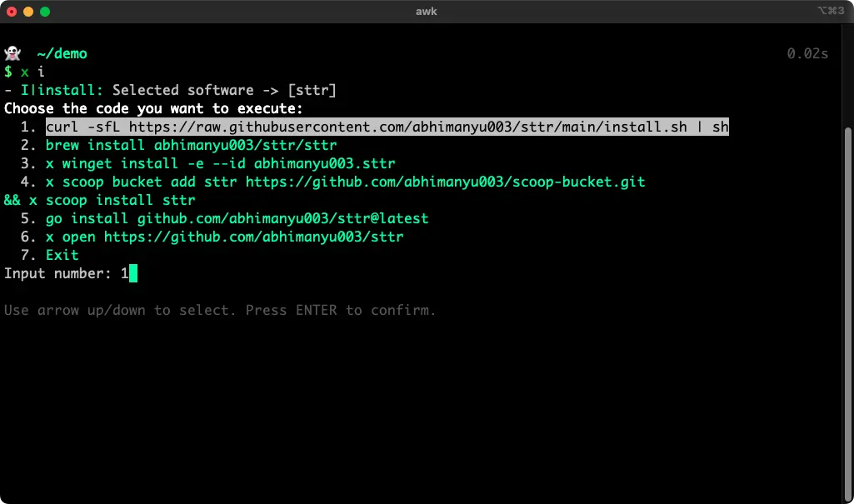854x504 pixels.
Task: Click the "awk" window title
Action: pos(426,12)
